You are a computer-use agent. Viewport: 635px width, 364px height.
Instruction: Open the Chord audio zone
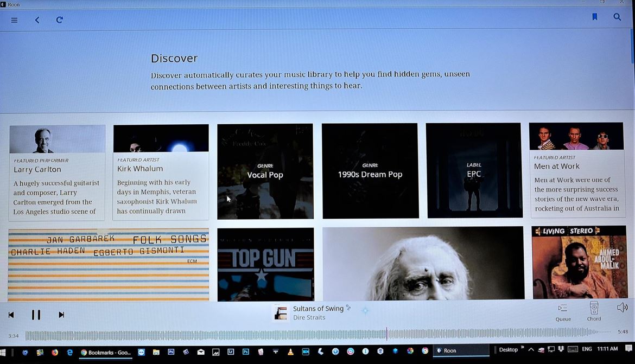[594, 311]
